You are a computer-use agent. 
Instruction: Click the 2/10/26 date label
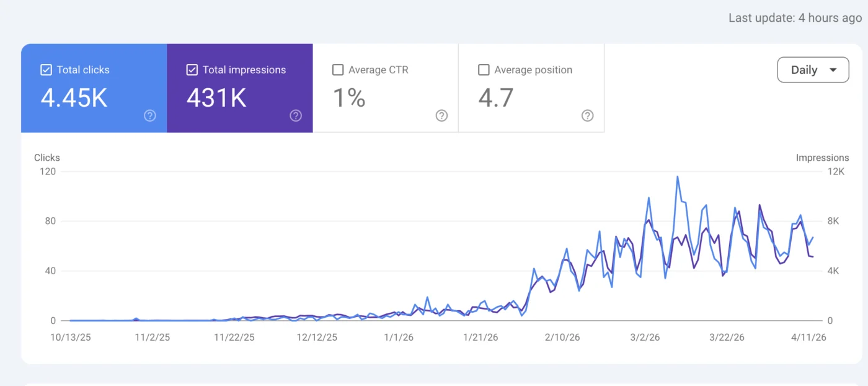(562, 338)
